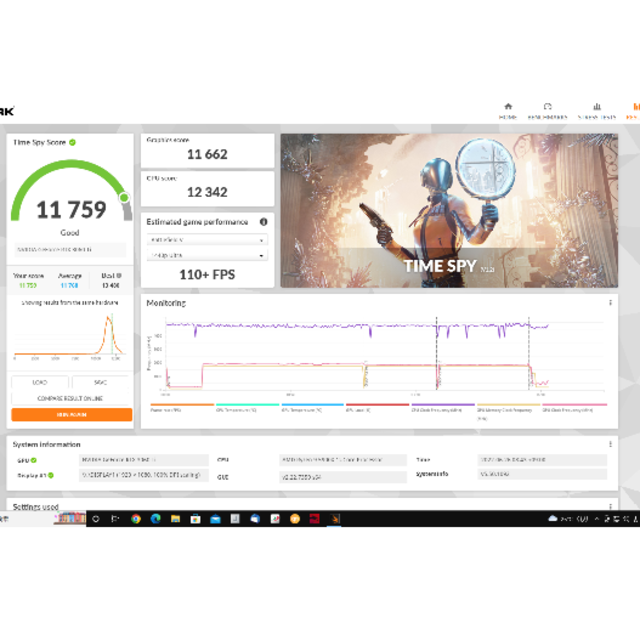
Task: Click the orange Results tab at far right
Action: point(633,111)
